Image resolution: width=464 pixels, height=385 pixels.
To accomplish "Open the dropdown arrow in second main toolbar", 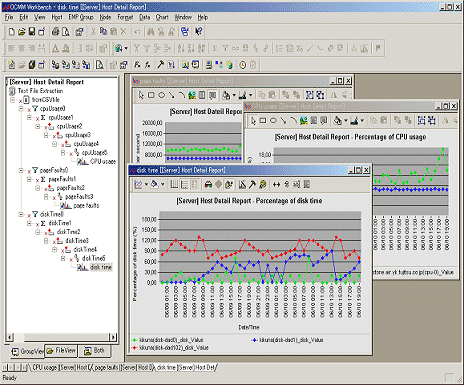I will click(126, 48).
